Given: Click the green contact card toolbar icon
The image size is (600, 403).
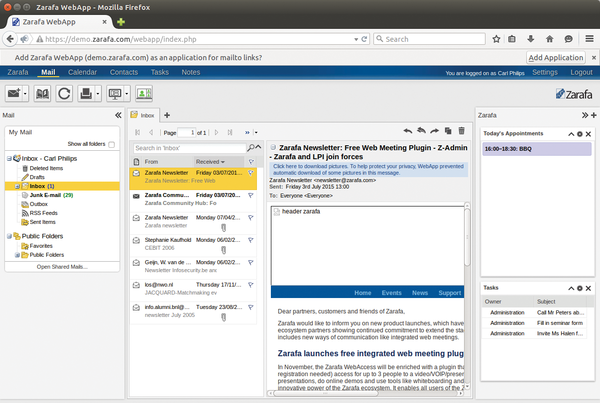Looking at the screenshot, I should (x=144, y=93).
